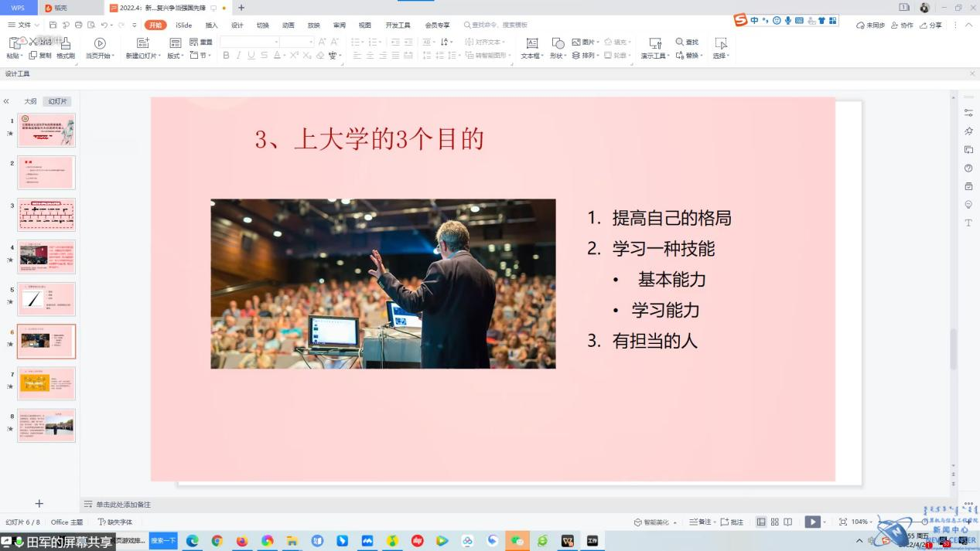Open the 设计 (Design) ribbon tab

coord(237,26)
